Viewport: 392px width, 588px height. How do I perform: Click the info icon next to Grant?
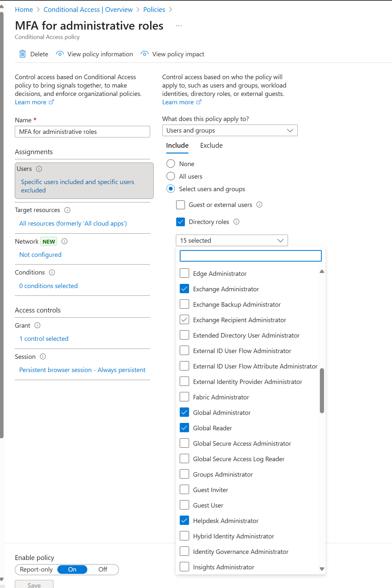(37, 325)
